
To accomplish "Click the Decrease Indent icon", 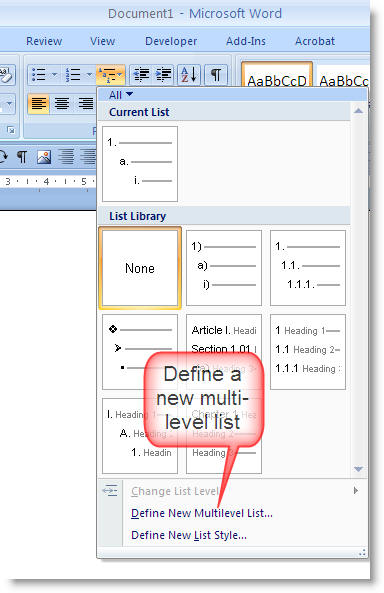I will 141,75.
